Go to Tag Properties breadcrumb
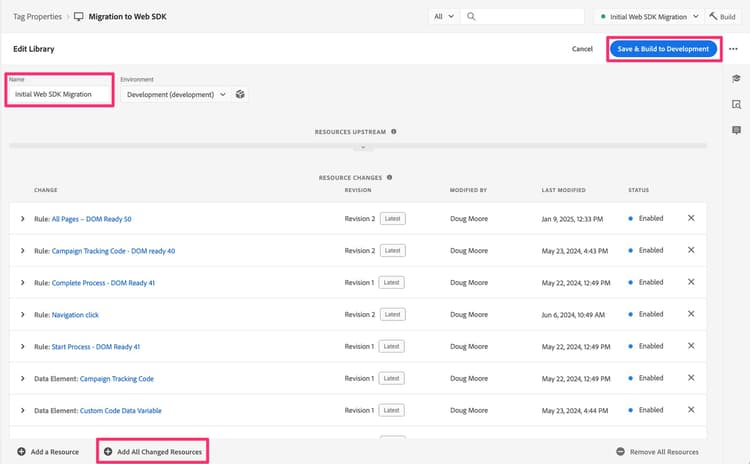The height and width of the screenshot is (464, 750). point(37,16)
